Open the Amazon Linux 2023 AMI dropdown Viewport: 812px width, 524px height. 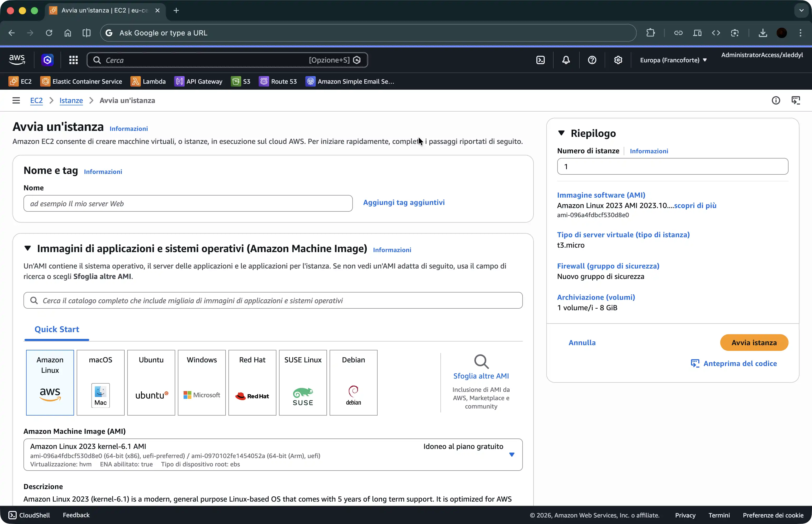click(511, 455)
